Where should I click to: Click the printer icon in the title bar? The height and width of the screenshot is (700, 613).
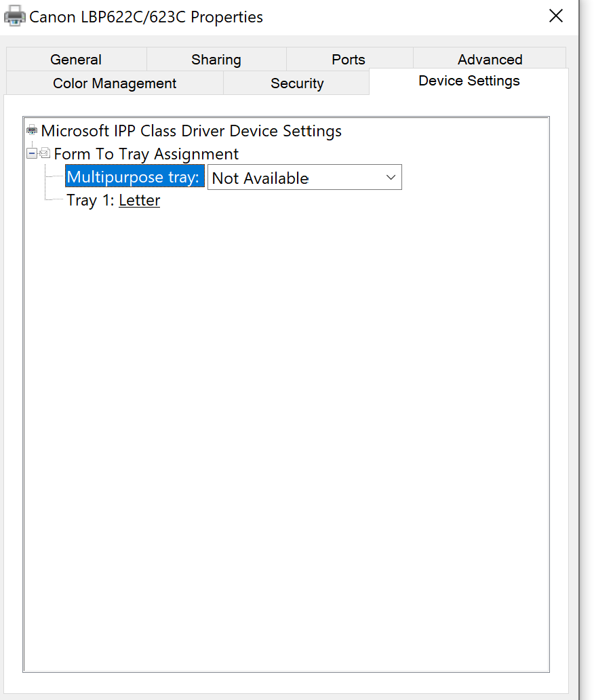tap(14, 16)
